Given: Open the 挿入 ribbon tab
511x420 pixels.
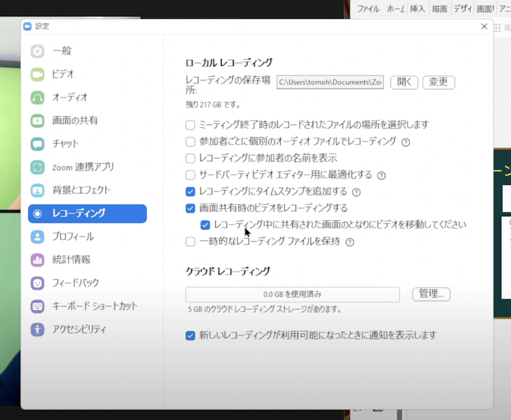Looking at the screenshot, I should point(417,9).
